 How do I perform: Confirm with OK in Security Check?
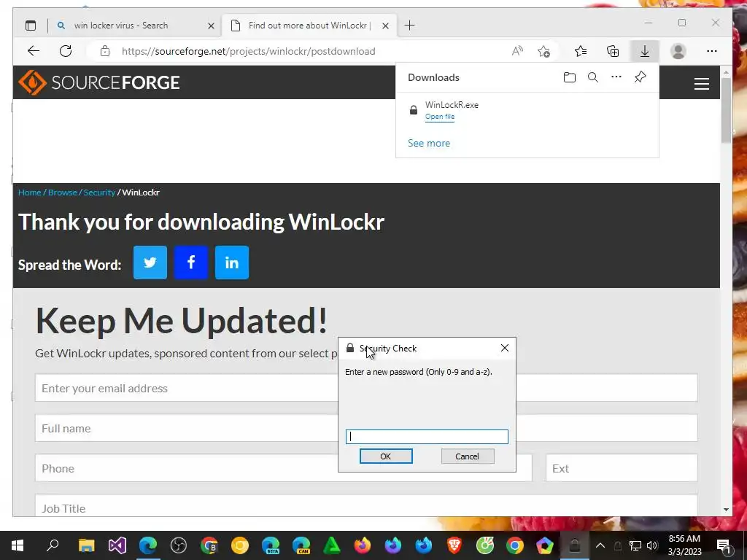pyautogui.click(x=386, y=456)
